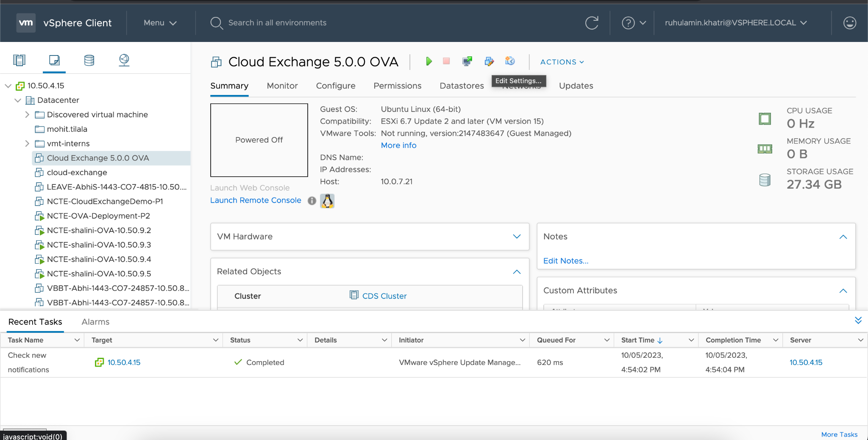The image size is (868, 440).
Task: Open the Hosts and Clusters inventory view
Action: pos(19,60)
